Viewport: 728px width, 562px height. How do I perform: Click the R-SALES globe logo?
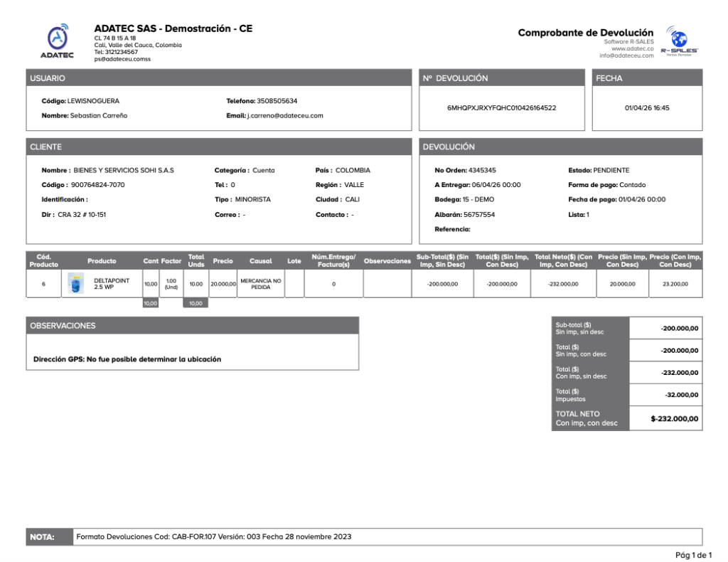click(679, 41)
